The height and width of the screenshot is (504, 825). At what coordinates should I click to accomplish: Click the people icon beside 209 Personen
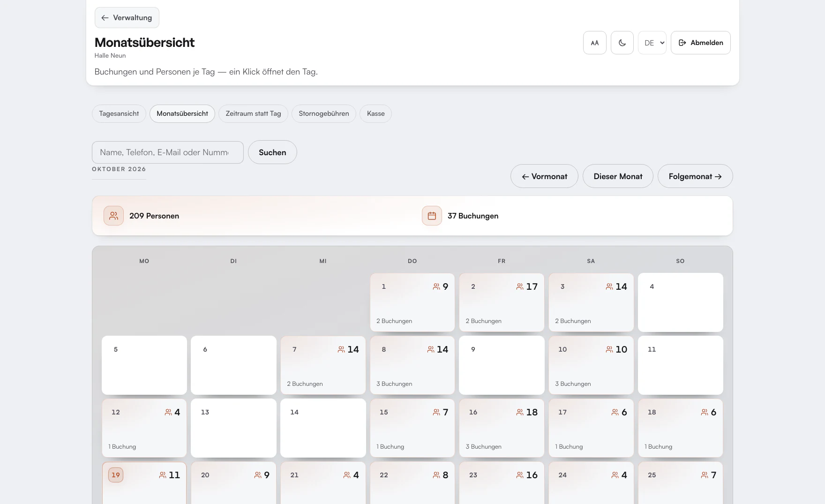[113, 216]
